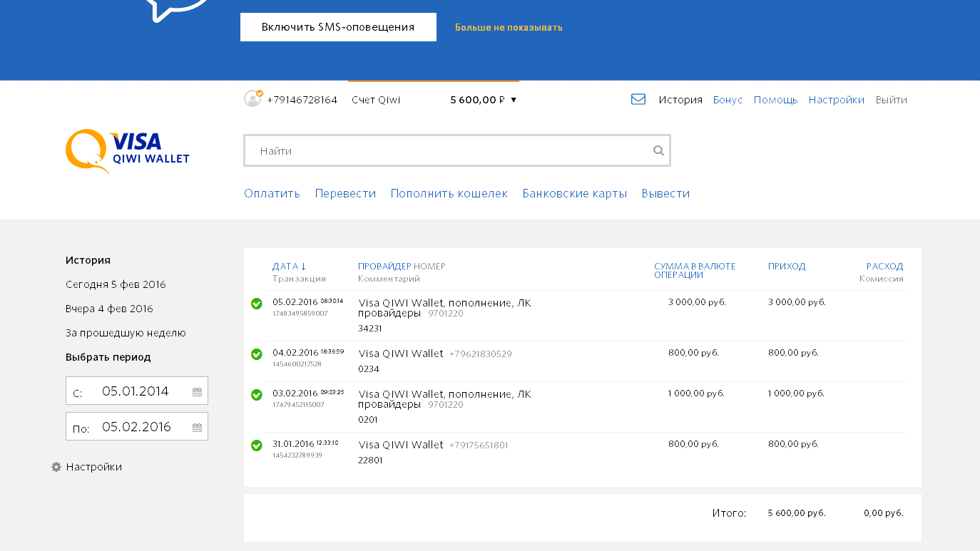980x551 pixels.
Task: Open Бонус menu item
Action: pos(728,100)
